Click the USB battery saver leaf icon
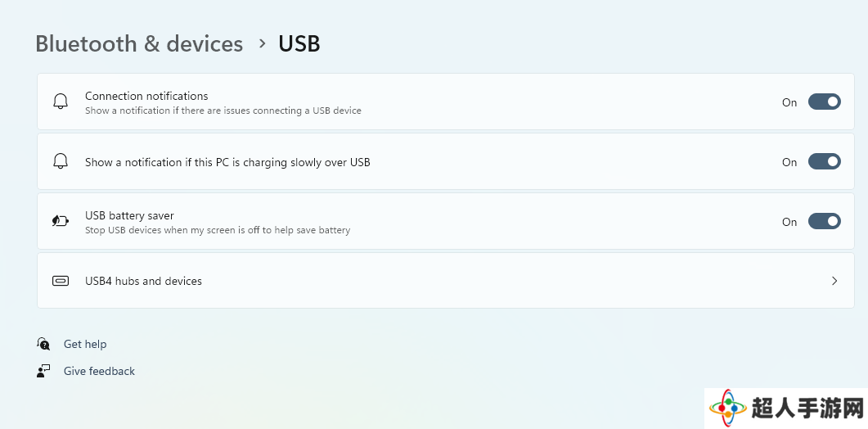Viewport: 868px width, 429px height. coord(61,221)
